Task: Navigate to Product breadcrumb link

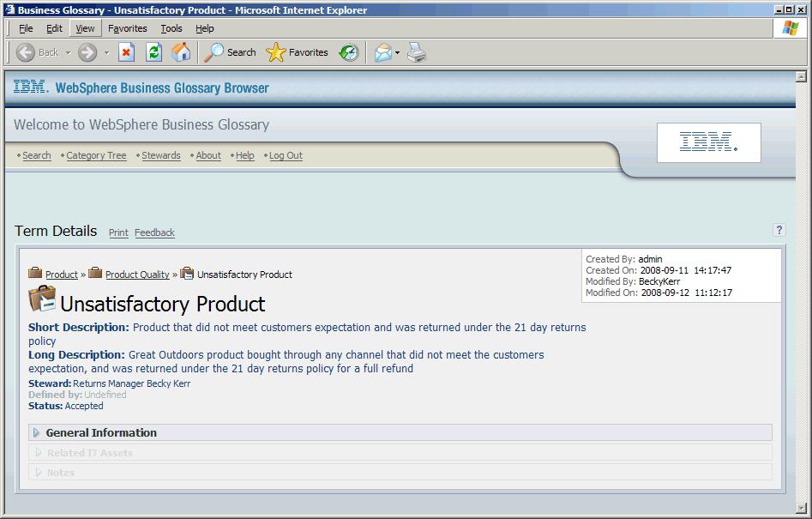Action: (x=62, y=275)
